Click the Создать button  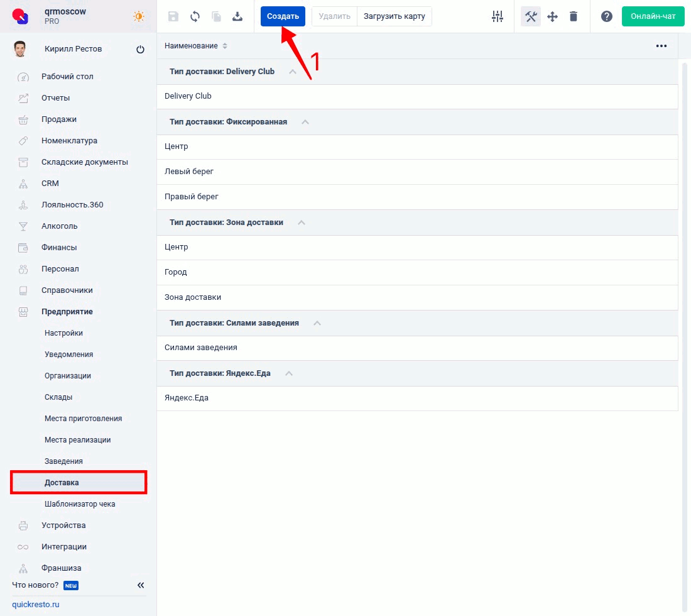283,16
